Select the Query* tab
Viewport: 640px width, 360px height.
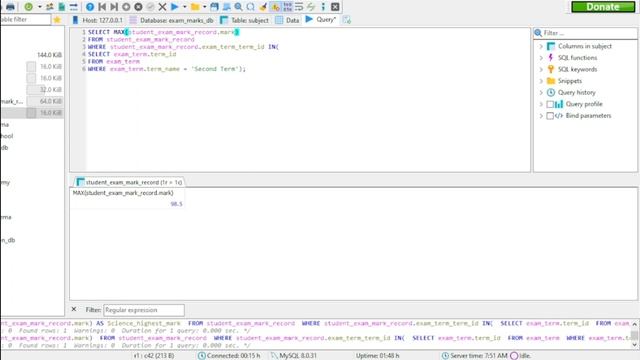pos(321,20)
